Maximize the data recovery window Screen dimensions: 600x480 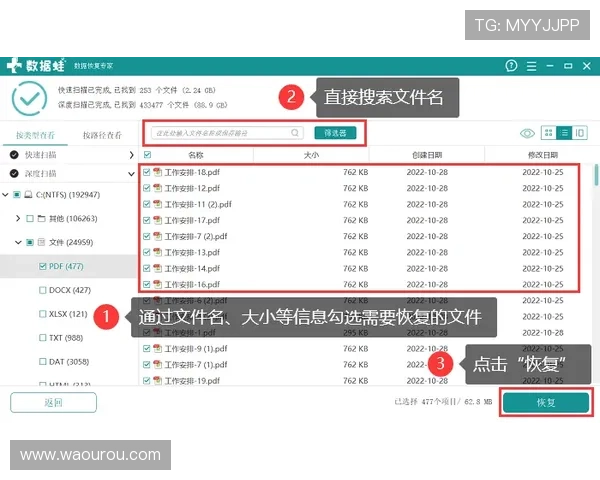[568, 66]
